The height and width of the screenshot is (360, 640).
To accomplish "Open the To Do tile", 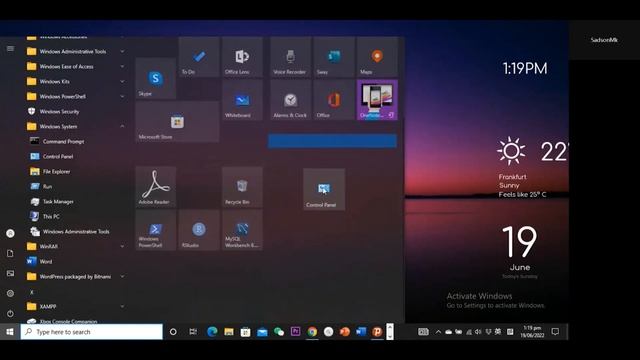I will pos(199,57).
